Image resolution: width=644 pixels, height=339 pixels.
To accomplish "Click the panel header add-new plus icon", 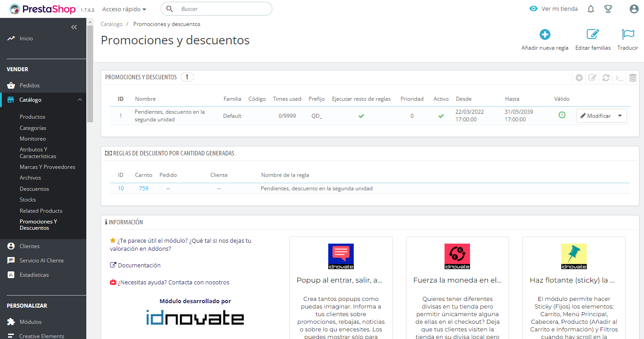I will (x=579, y=77).
